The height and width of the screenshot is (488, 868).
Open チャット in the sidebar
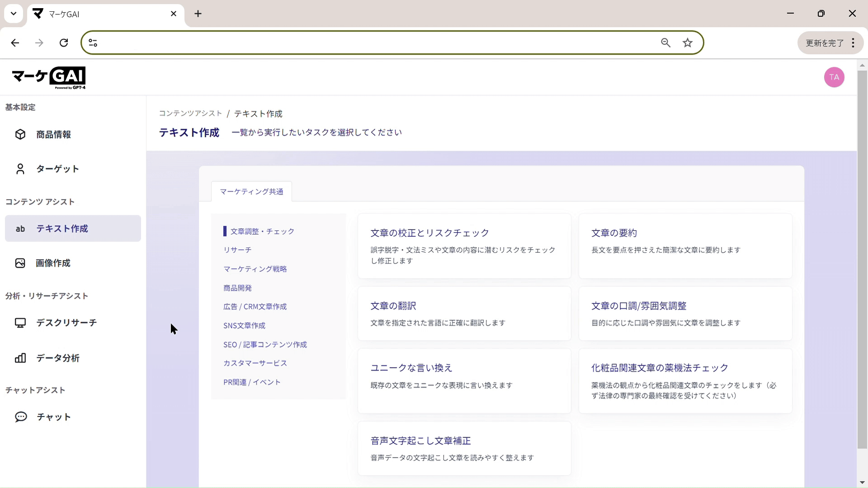(x=73, y=417)
